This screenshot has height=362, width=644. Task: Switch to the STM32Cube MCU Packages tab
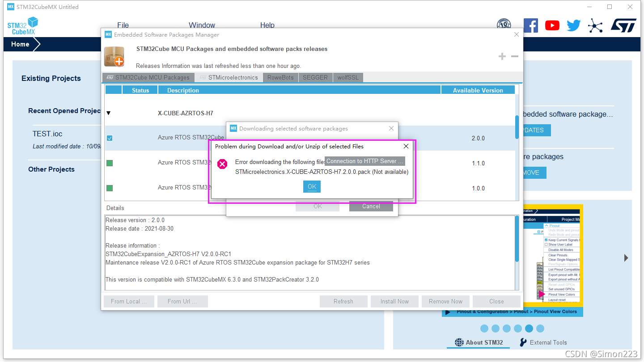click(x=148, y=77)
